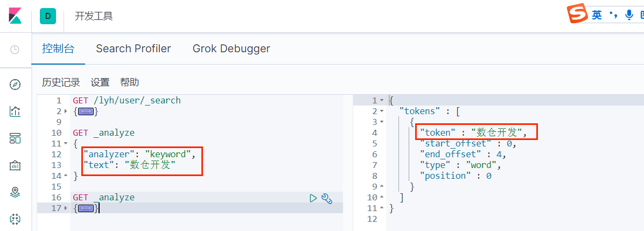Click "tokens" : [ line in response

coord(430,111)
